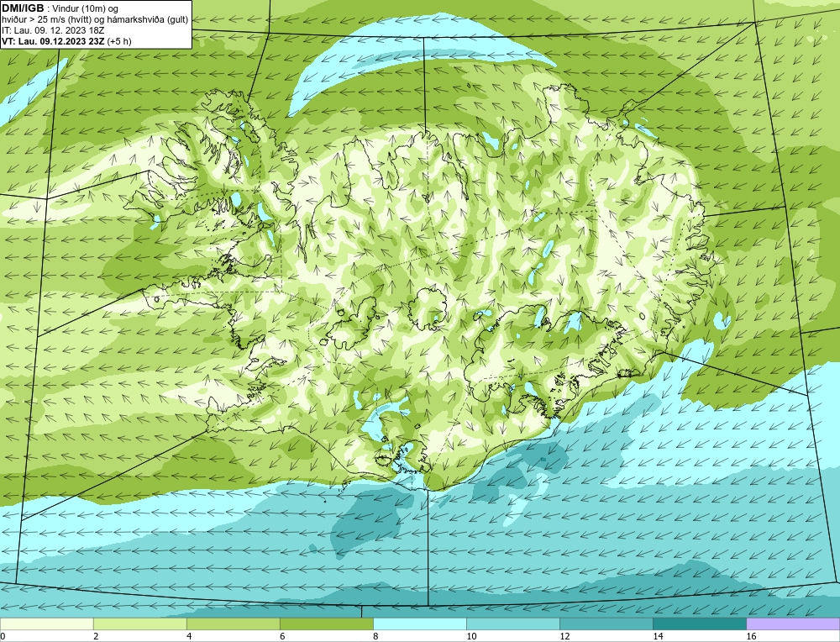Click the legend label 14
Viewport: 840px width, 642px height.
click(x=658, y=636)
